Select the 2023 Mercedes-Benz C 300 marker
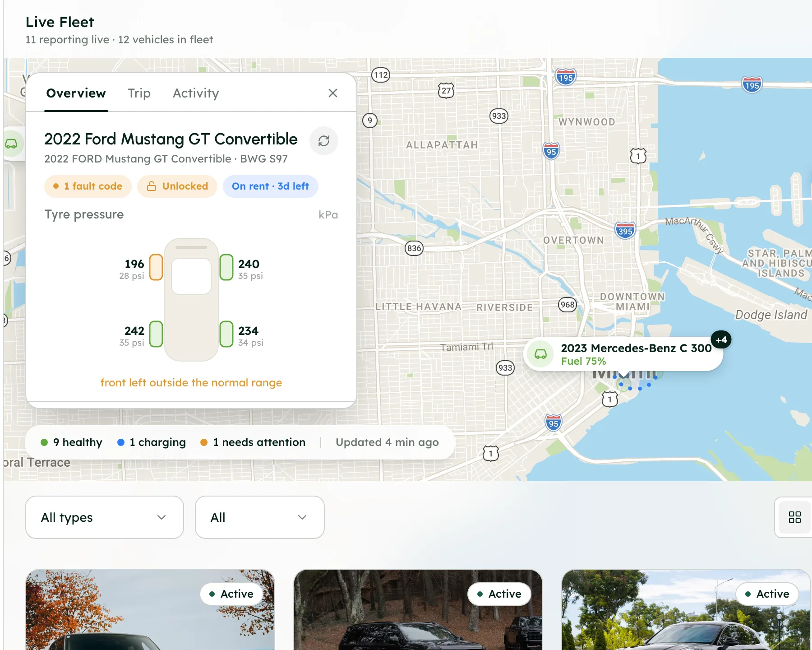Screen dimensions: 812x650 (623, 354)
